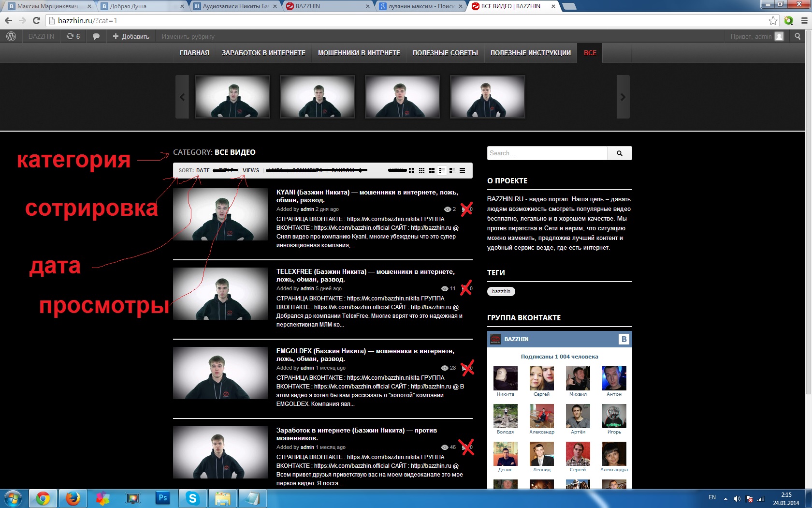Open the first carousel video thumbnail
The height and width of the screenshot is (508, 812).
(232, 97)
